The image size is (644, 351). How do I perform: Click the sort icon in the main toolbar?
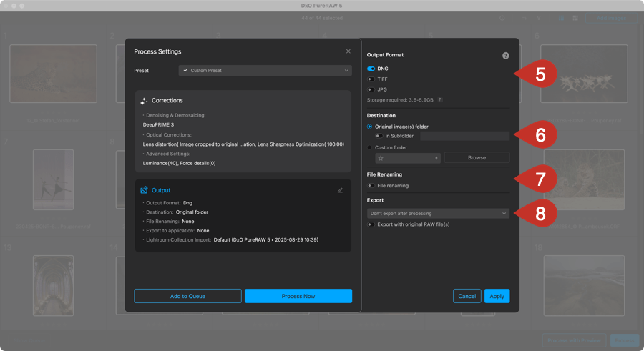pos(525,18)
